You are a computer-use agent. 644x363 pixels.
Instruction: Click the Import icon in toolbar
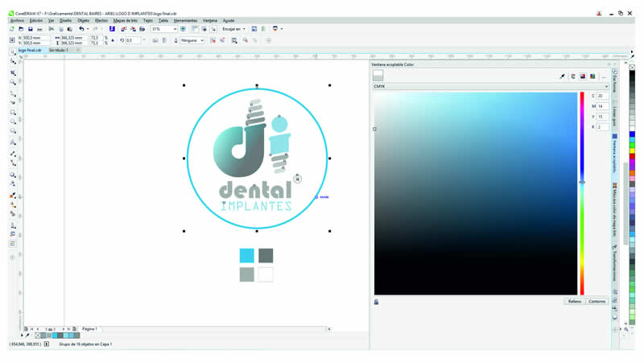coord(124,29)
